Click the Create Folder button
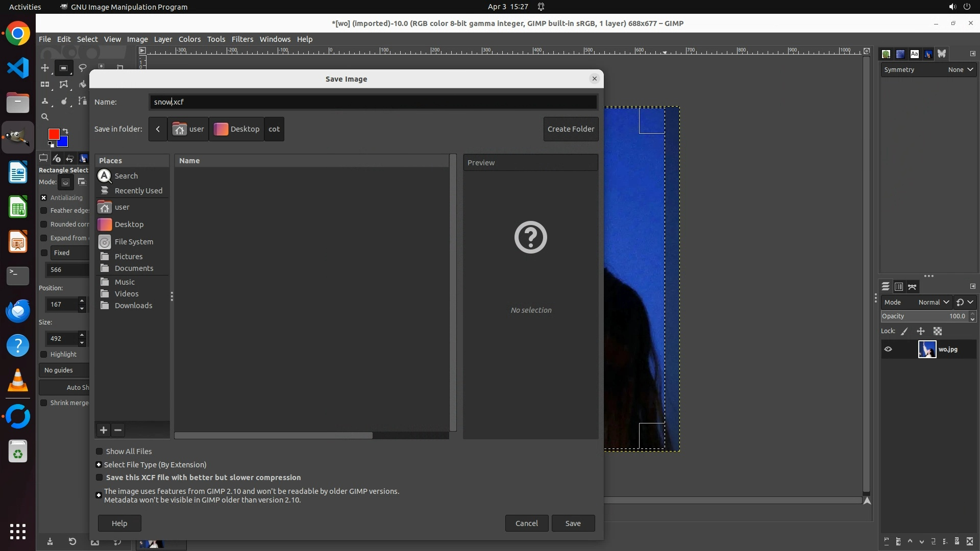Viewport: 980px width, 551px height. [x=571, y=129]
